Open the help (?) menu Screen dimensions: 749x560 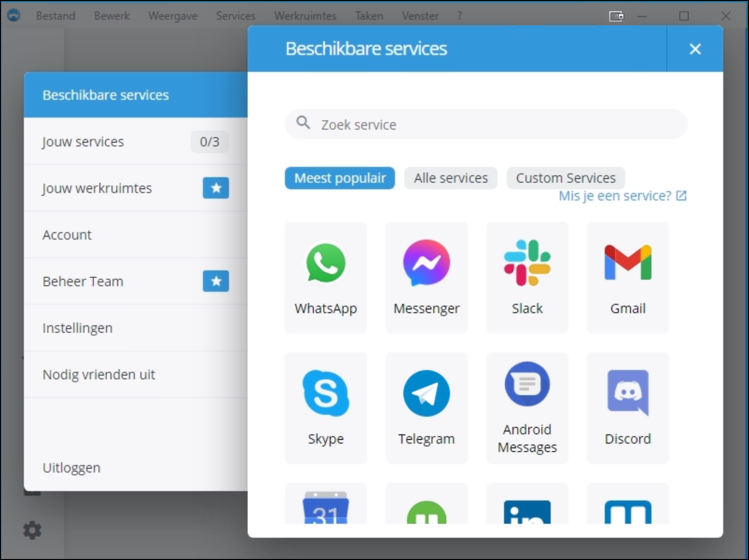[460, 16]
